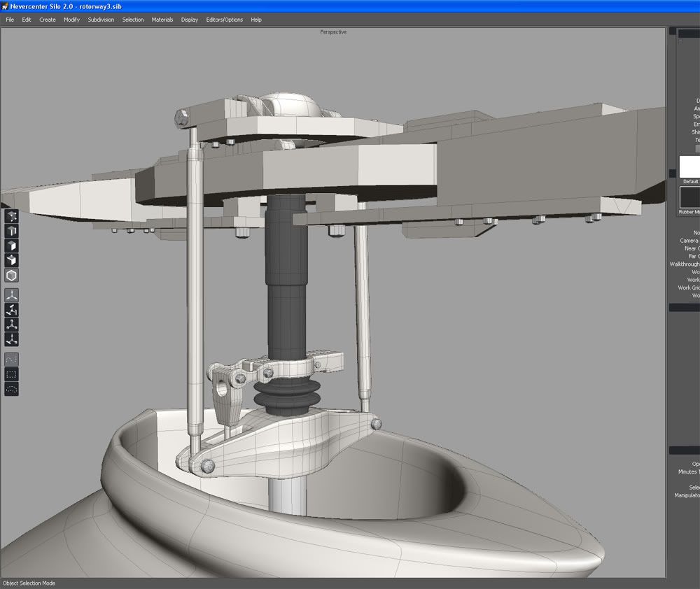Select the rotate manipulator tool
The image size is (700, 589).
pyautogui.click(x=11, y=310)
